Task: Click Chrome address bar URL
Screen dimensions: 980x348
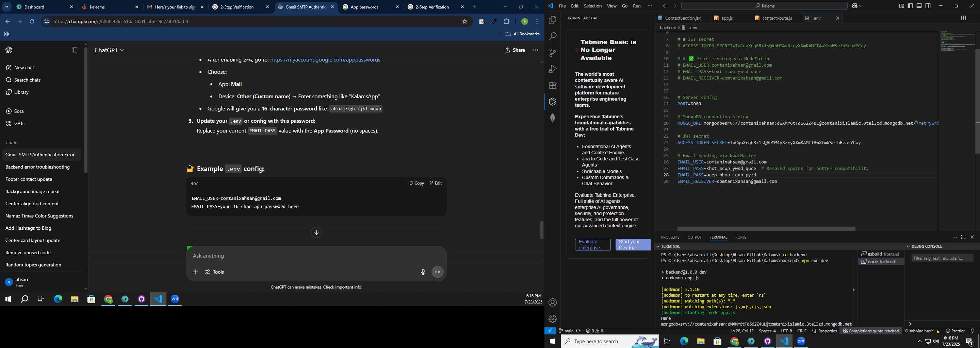Action: coord(121,22)
